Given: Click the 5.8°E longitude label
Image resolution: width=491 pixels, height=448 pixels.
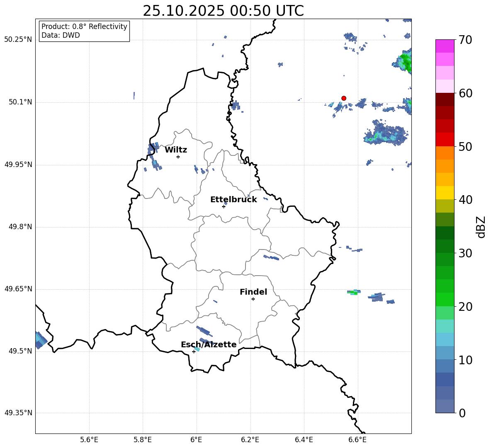Looking at the screenshot, I should (x=143, y=440).
